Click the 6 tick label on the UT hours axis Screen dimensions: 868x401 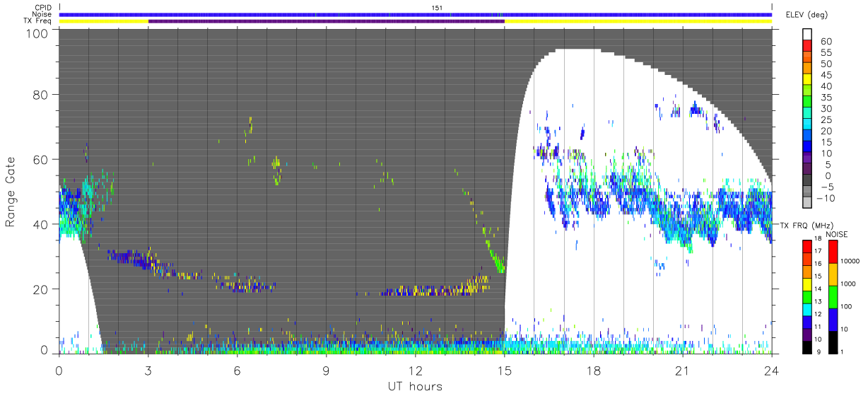pos(237,370)
